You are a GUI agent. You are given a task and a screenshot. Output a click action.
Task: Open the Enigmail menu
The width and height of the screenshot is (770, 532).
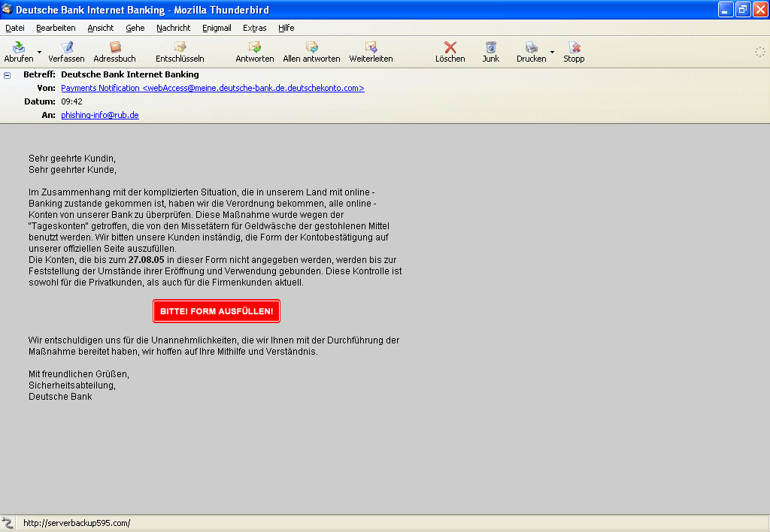217,28
